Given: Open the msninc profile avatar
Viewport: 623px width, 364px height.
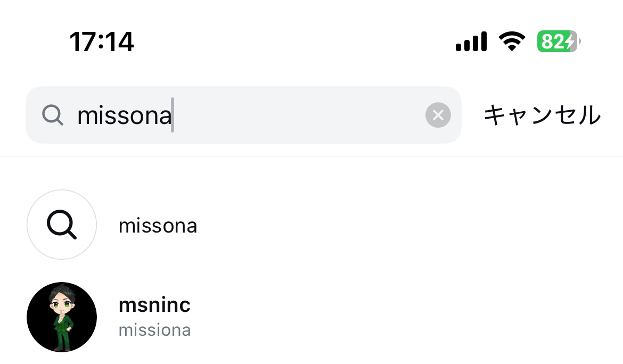Looking at the screenshot, I should tap(62, 317).
